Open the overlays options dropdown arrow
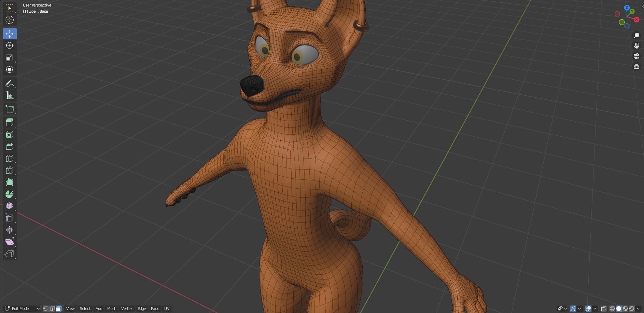Viewport: 644px width, 313px height. pyautogui.click(x=595, y=309)
